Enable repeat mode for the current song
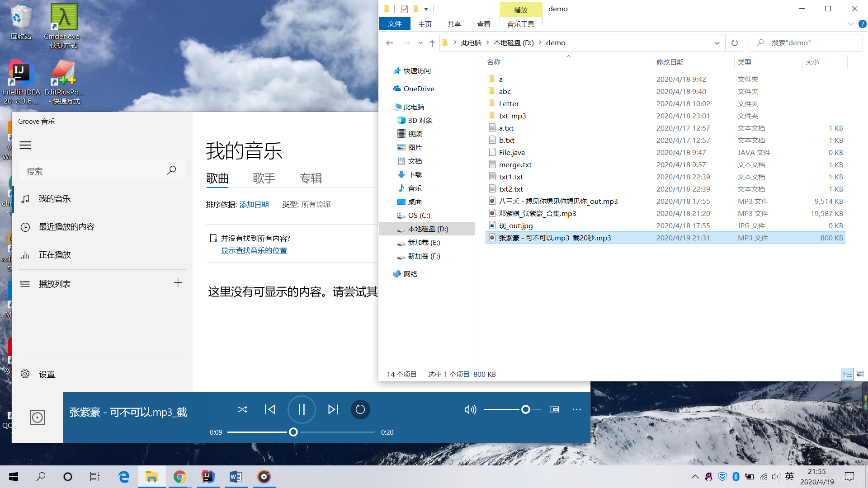 360,409
